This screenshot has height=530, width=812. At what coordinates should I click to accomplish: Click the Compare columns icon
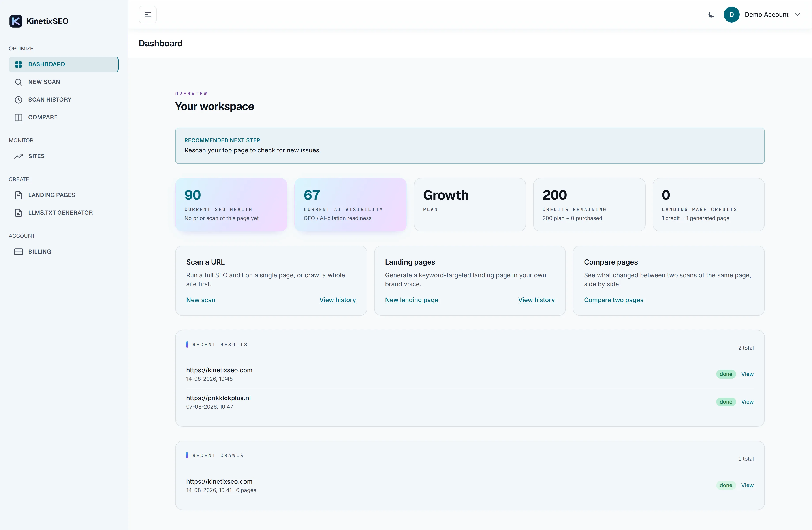18,117
